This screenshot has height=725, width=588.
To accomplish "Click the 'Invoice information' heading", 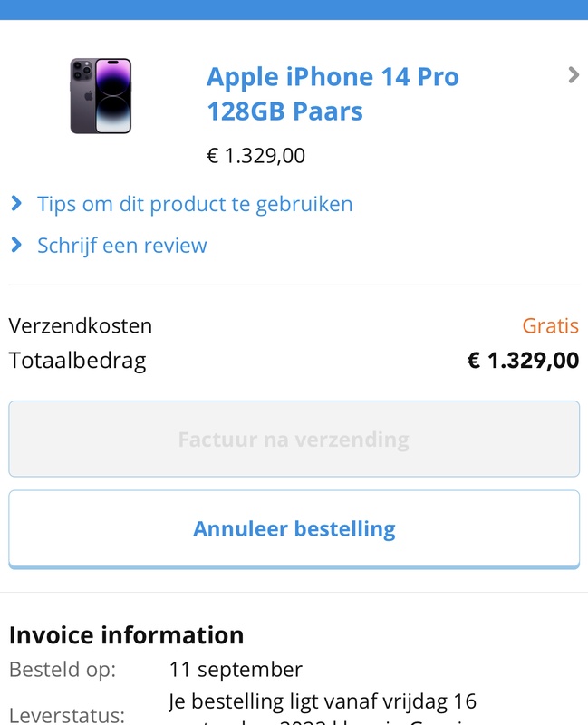I will click(x=126, y=634).
